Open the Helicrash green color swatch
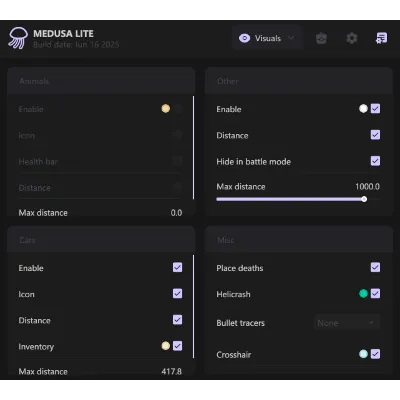 point(363,294)
